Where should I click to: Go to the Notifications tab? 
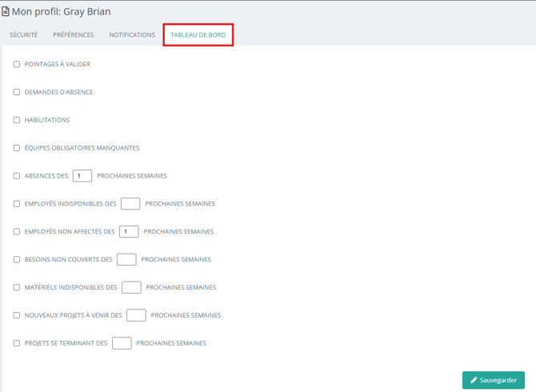(x=132, y=35)
